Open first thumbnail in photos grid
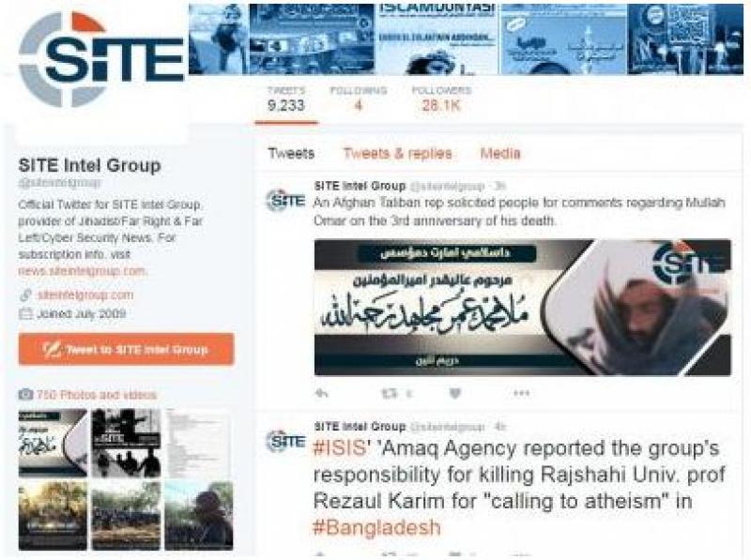The width and height of the screenshot is (751, 560). (53, 443)
